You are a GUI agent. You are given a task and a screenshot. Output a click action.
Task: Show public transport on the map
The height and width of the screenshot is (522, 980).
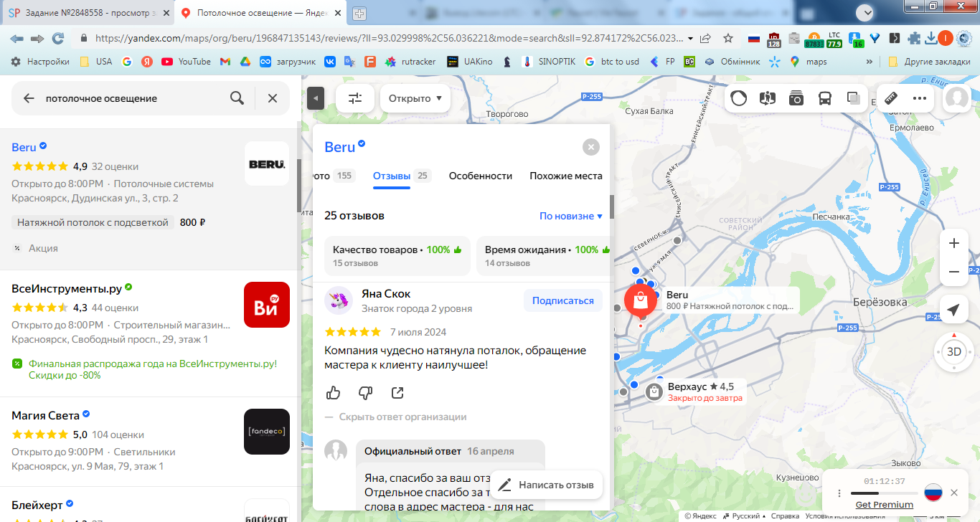[x=825, y=98]
